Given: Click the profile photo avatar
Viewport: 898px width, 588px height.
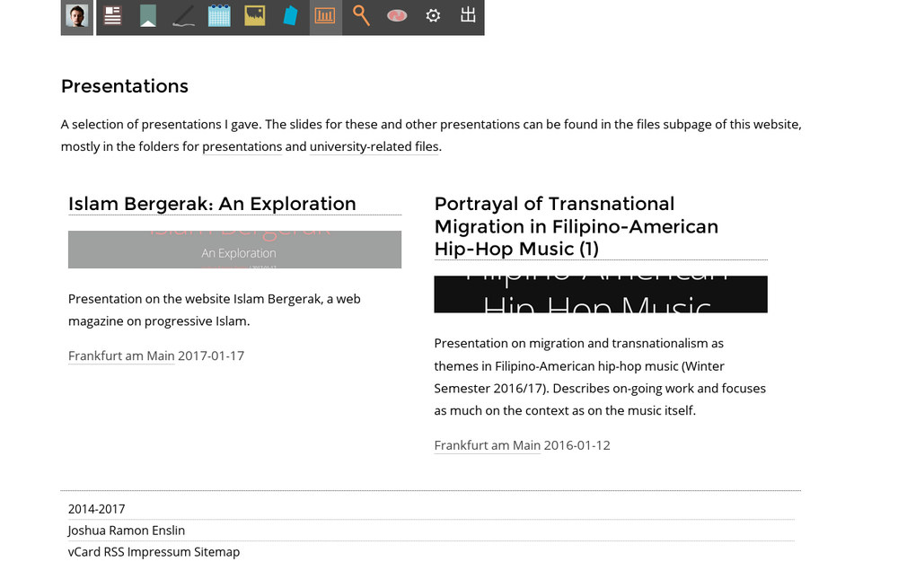Looking at the screenshot, I should pos(76,16).
